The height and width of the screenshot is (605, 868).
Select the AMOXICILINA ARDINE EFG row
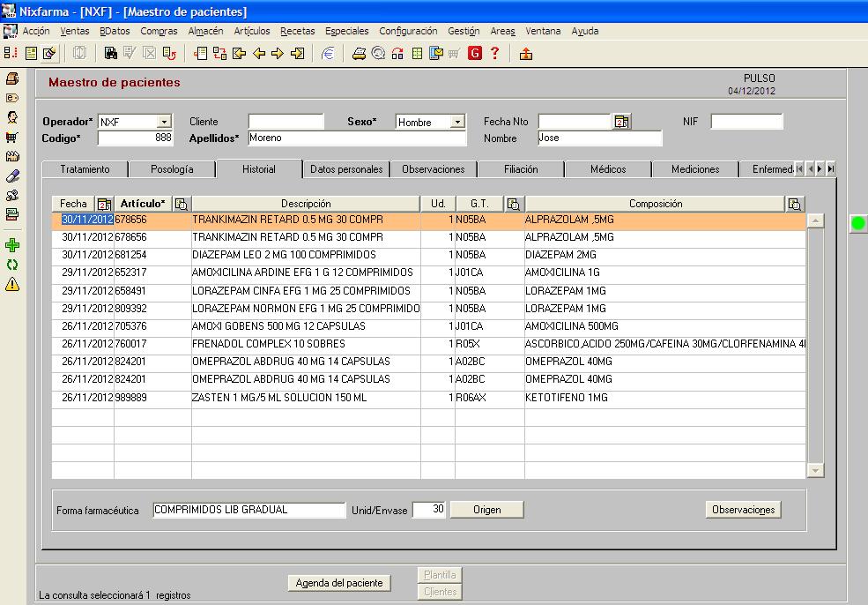[429, 273]
